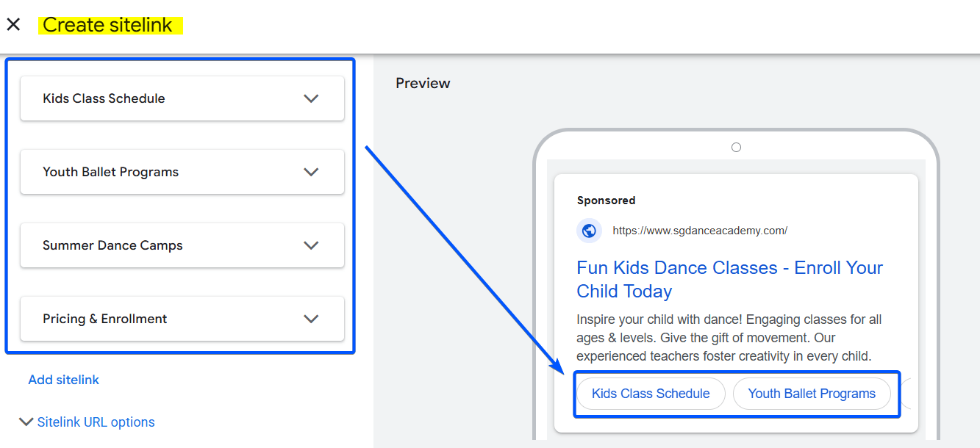Select the Kids Class Schedule title in the sitelink list

104,98
